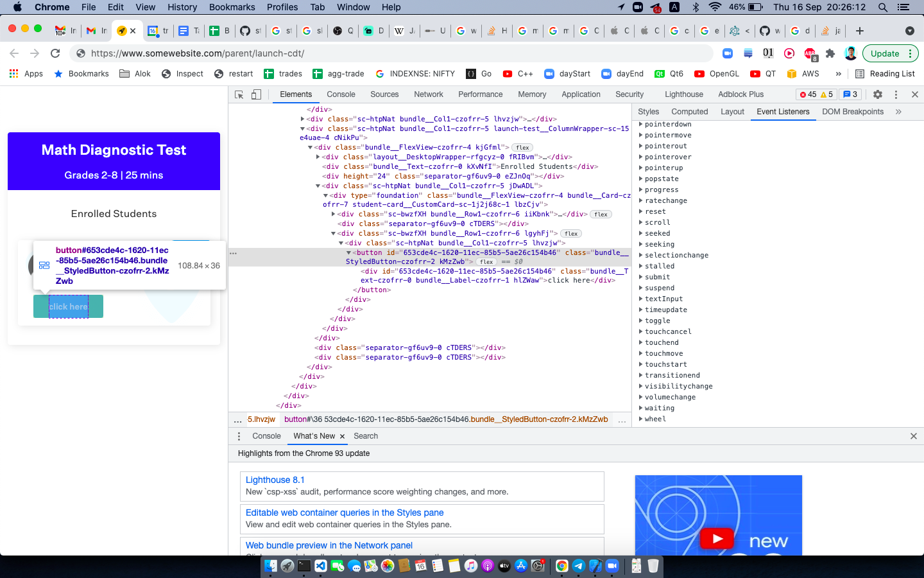Click the flex badge on Row1 lgyhFj div
Image resolution: width=924 pixels, height=578 pixels.
coord(571,234)
